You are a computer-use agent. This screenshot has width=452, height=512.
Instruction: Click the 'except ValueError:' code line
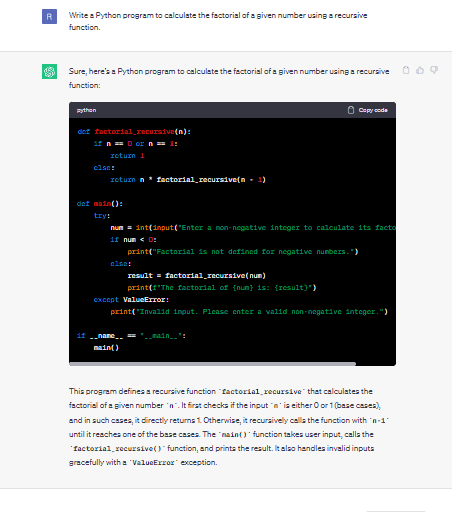[131, 300]
